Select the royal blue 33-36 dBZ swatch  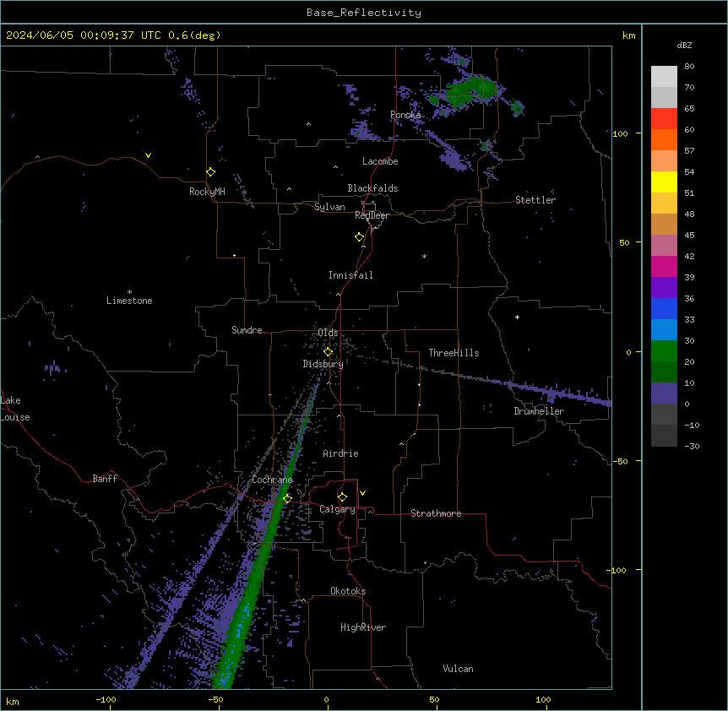tap(664, 308)
